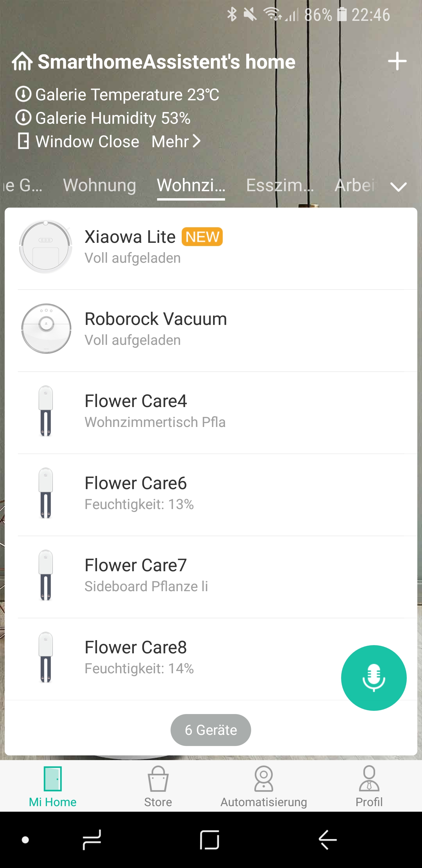
Task: Open the Galerie Temperature 23℃ status
Action: [117, 95]
